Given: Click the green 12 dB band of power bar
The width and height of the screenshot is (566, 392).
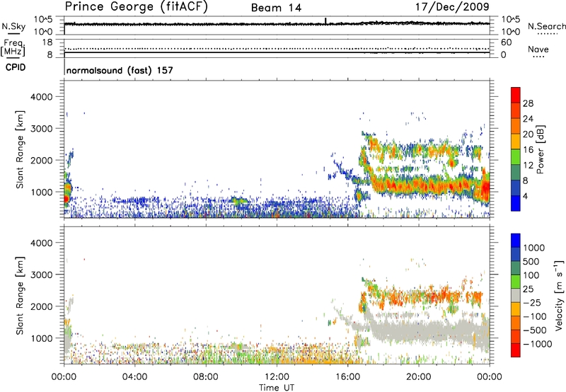Looking at the screenshot, I should click(516, 156).
